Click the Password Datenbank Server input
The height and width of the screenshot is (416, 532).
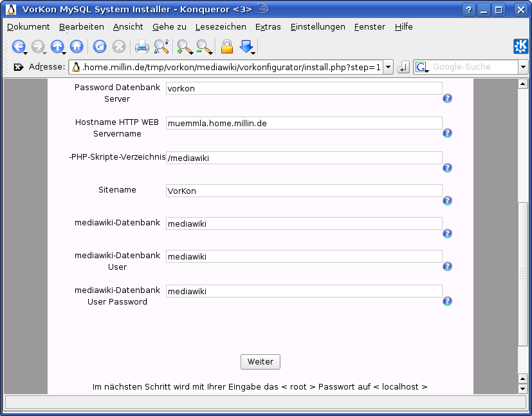pyautogui.click(x=304, y=88)
